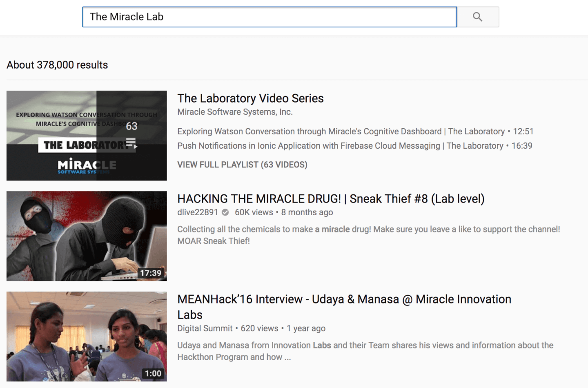The height and width of the screenshot is (388, 588).
Task: Open the HACKING THE MIRACLE DRUG video
Action: point(331,198)
